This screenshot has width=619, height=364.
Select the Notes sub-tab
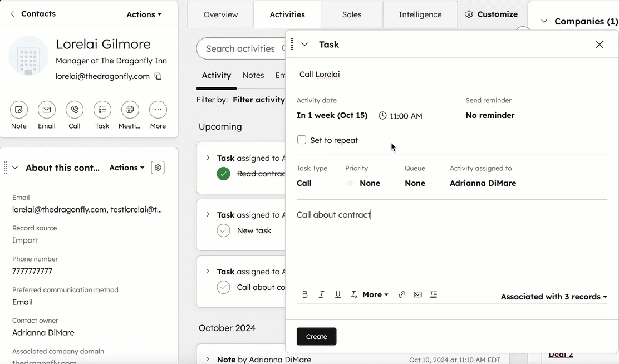tap(253, 75)
